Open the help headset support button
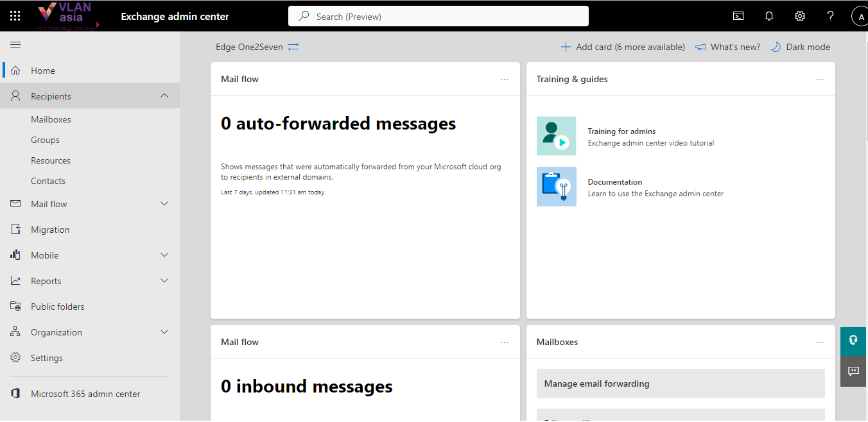Screen dimensions: 868x422 click(x=853, y=341)
